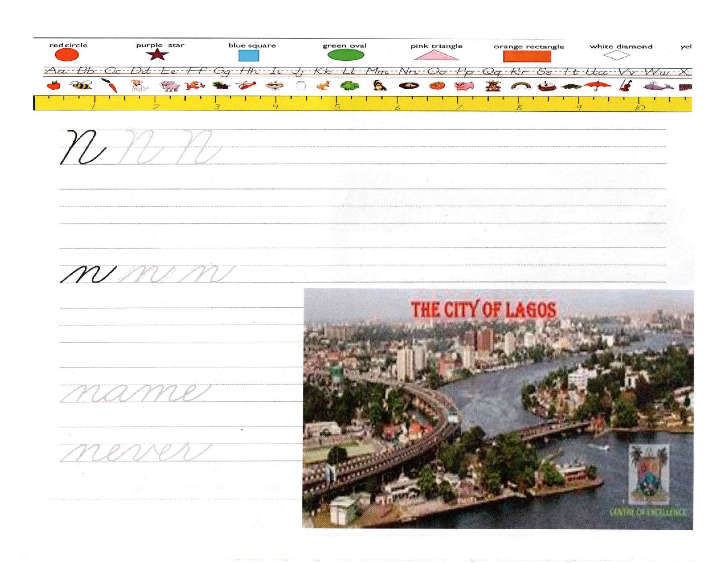This screenshot has height=563, width=728.
Task: Click the "orange rectangle" label
Action: [529, 46]
